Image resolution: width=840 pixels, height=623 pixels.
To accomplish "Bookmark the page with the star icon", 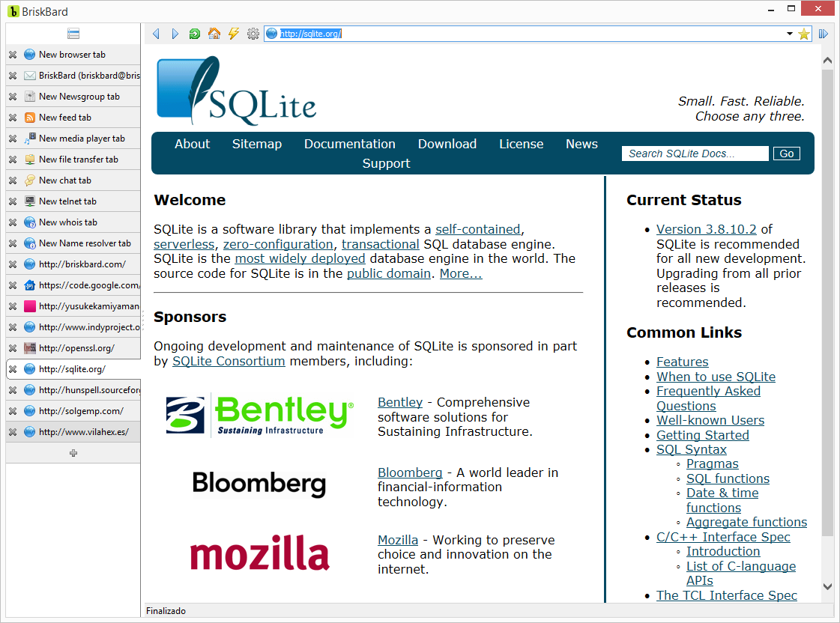I will click(803, 34).
